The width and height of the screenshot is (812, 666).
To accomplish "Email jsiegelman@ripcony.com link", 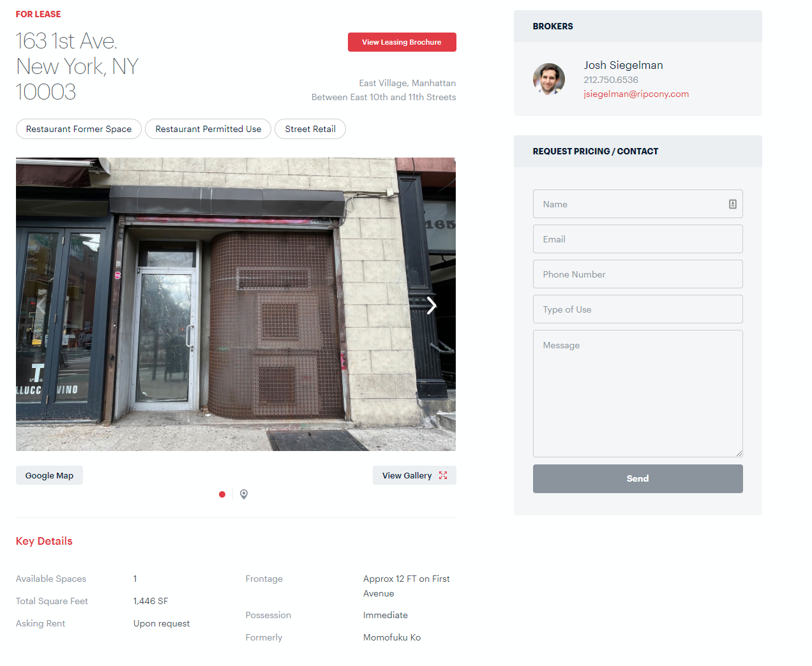I will pos(636,94).
